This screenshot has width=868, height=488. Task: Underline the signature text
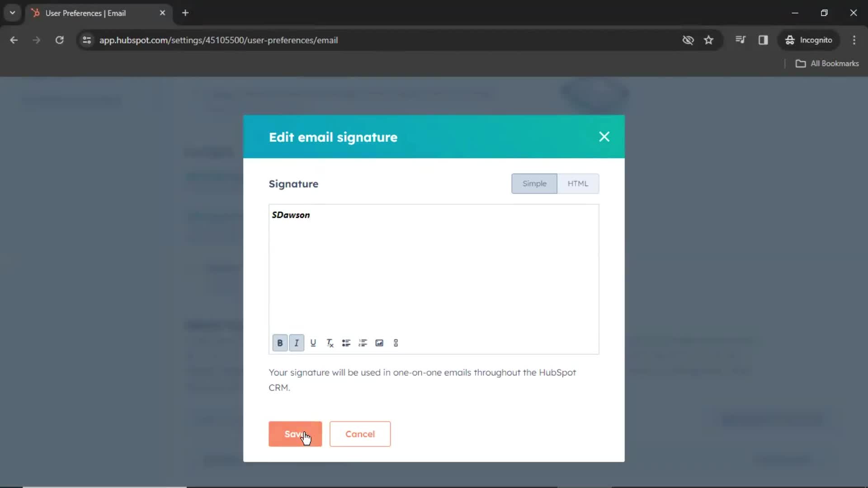tap(313, 343)
